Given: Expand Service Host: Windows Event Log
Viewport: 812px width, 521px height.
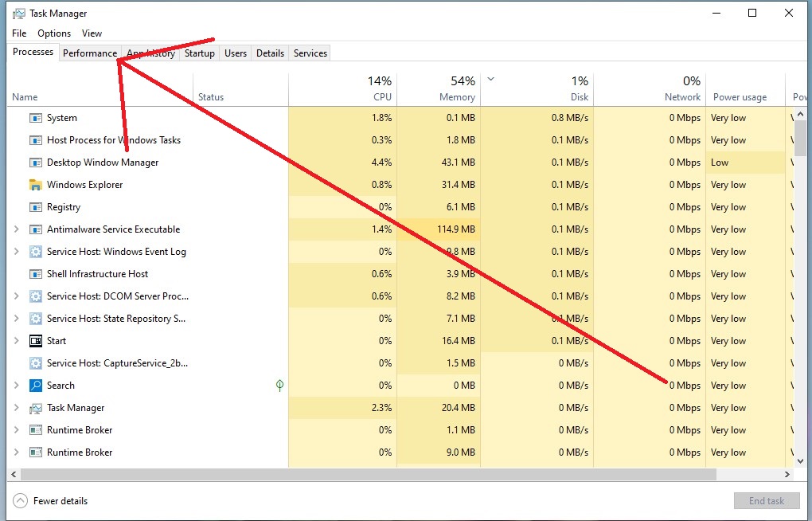Looking at the screenshot, I should (x=16, y=252).
